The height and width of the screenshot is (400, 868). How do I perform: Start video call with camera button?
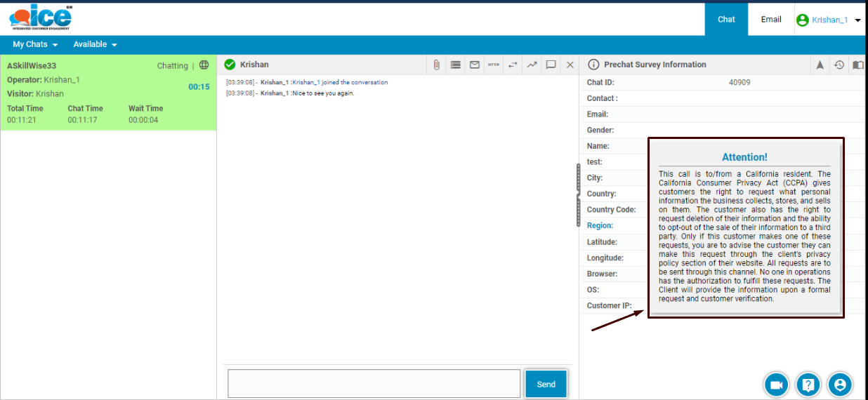pos(777,385)
